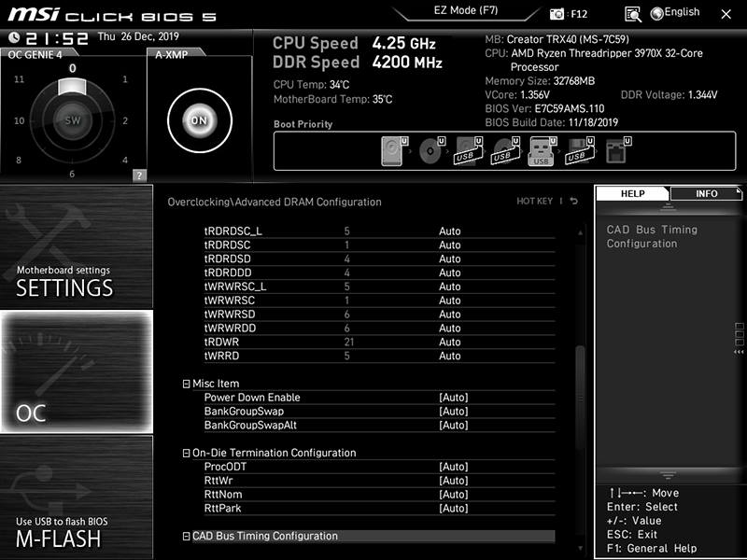Open the BIOS search magnifier icon
The width and height of the screenshot is (747, 560).
click(633, 14)
